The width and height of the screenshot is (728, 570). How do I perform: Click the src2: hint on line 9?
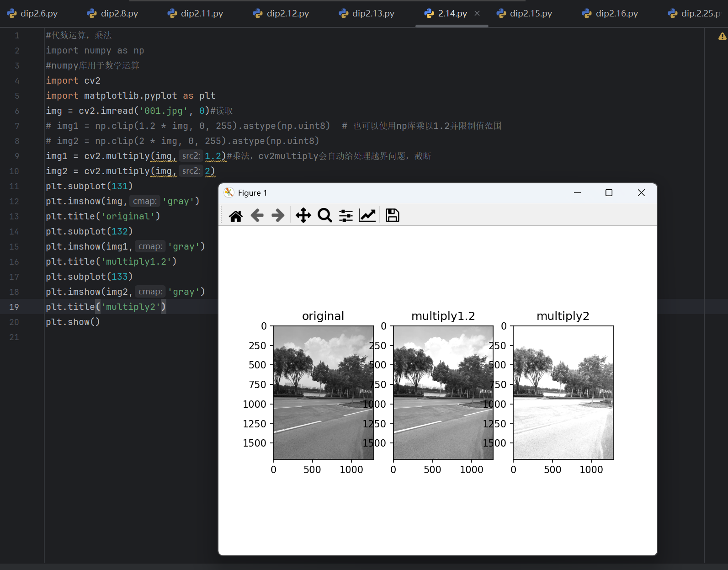tap(191, 156)
